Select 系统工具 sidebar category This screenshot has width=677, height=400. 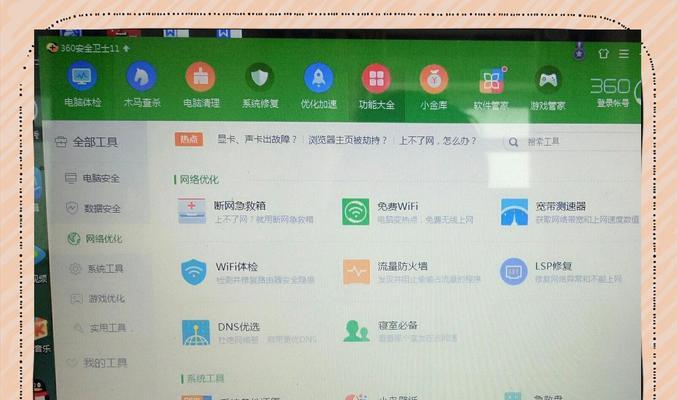(97, 269)
